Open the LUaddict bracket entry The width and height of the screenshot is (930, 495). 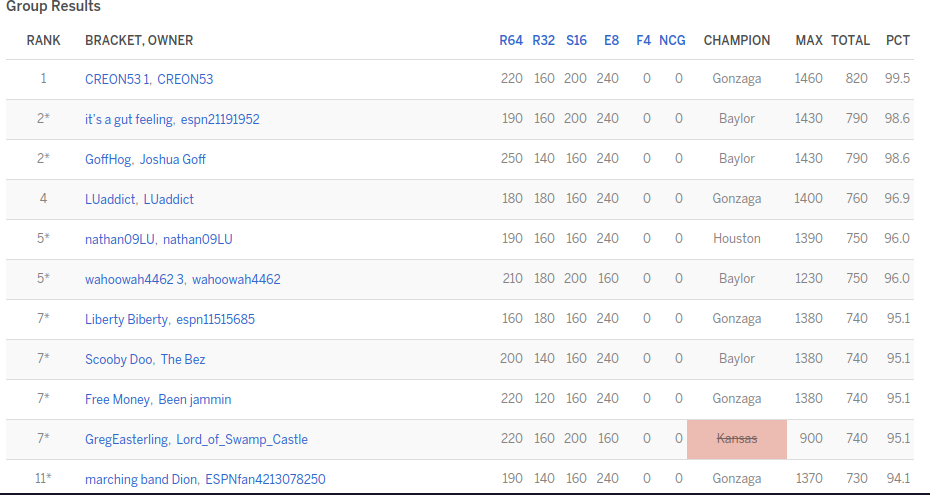pos(110,199)
